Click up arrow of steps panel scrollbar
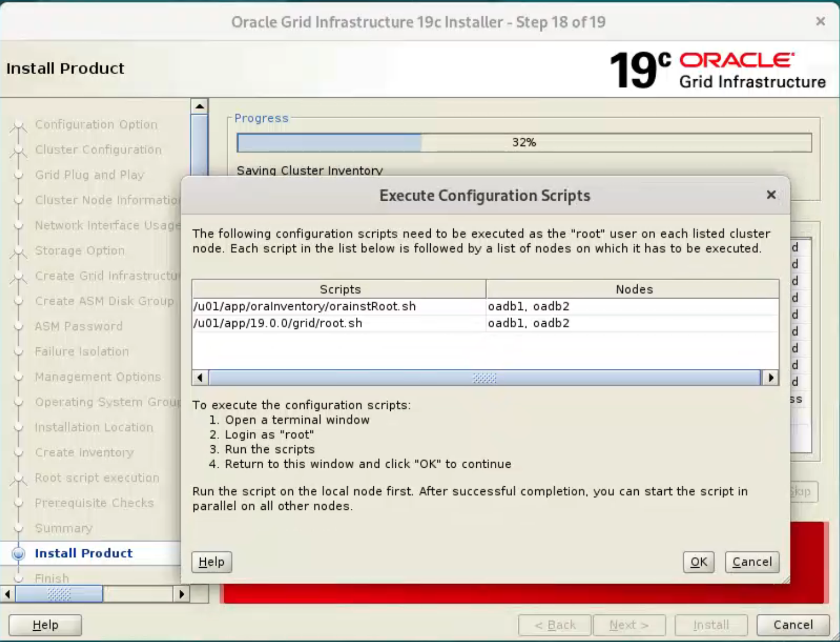This screenshot has width=840, height=642. 200,106
